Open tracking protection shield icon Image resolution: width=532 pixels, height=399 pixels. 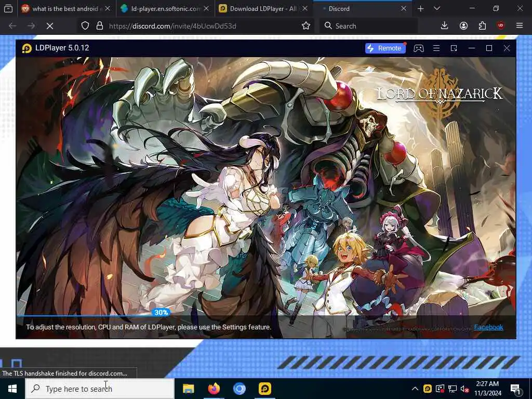(85, 26)
